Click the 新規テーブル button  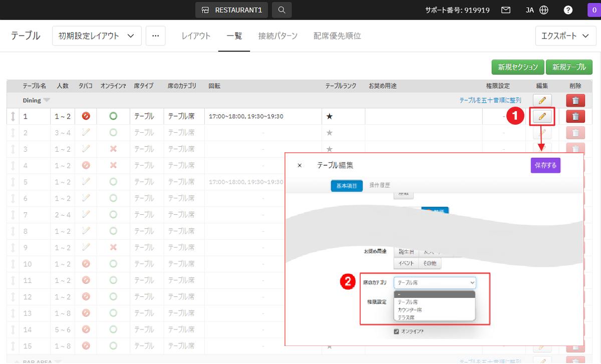coord(569,67)
